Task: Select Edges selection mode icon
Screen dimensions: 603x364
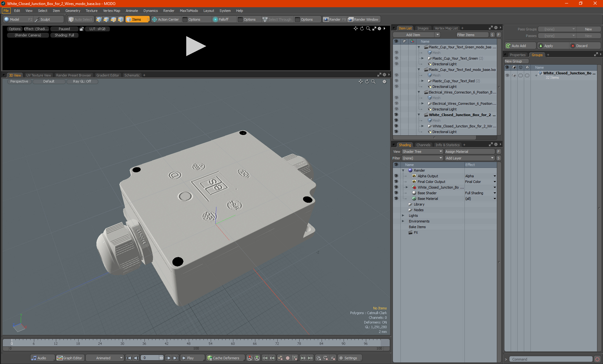Action: [106, 19]
